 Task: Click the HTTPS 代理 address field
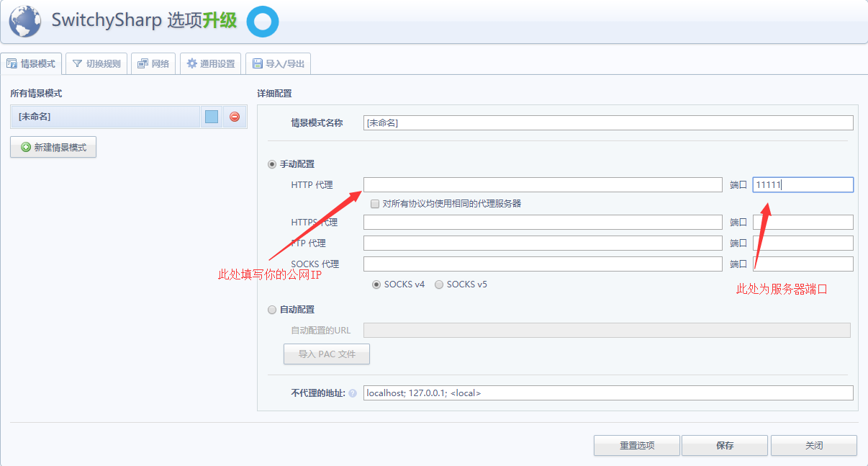tap(543, 222)
